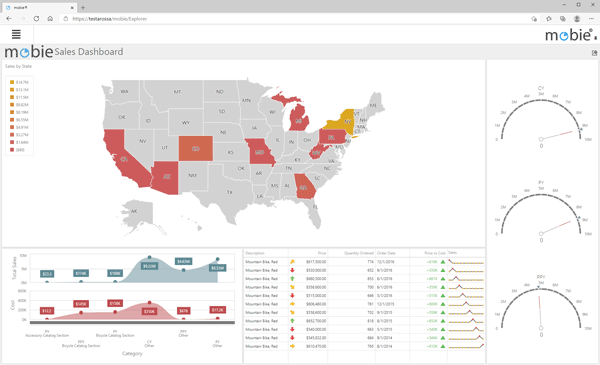The height and width of the screenshot is (365, 600).
Task: Open the browser Favorites list
Action: tap(549, 19)
